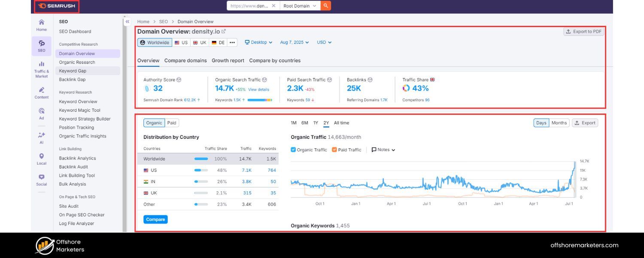The image size is (644, 258).
Task: Click the Local icon in the sidebar
Action: pos(41,156)
